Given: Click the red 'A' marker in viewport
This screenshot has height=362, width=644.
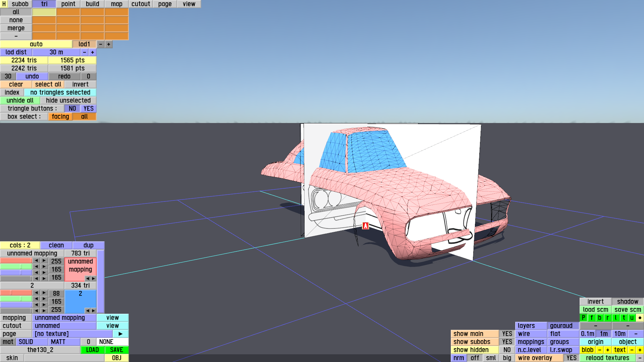Looking at the screenshot, I should pyautogui.click(x=365, y=226).
